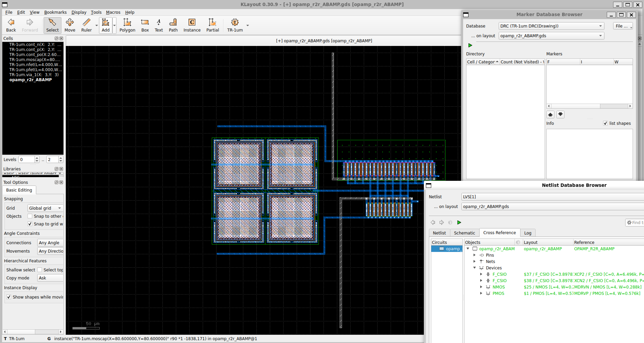Enable Snap to other objects checkbox
The image size is (644, 343).
30,216
